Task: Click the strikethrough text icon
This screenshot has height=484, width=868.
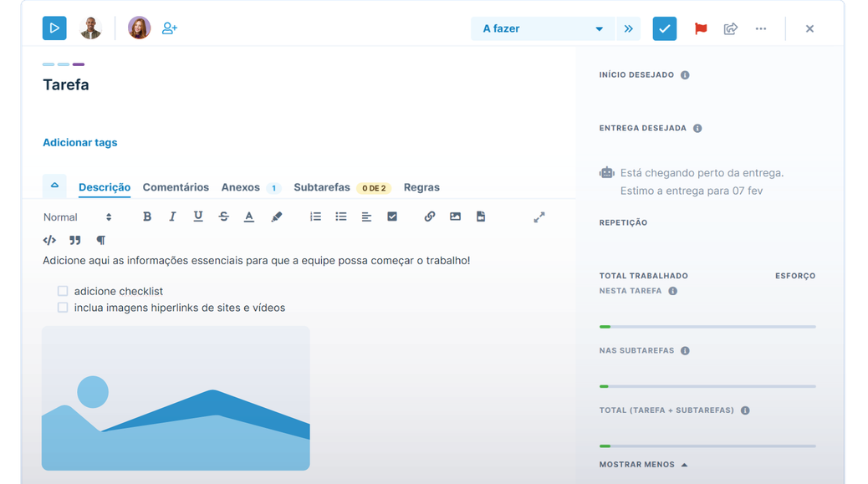Action: (x=223, y=216)
